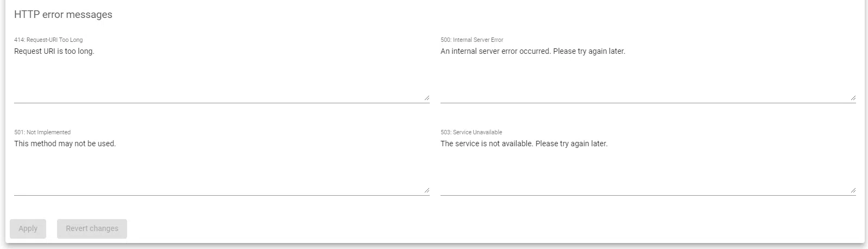The image size is (868, 249).
Task: Click the "500: Internal Server Error" label
Action: click(x=471, y=40)
